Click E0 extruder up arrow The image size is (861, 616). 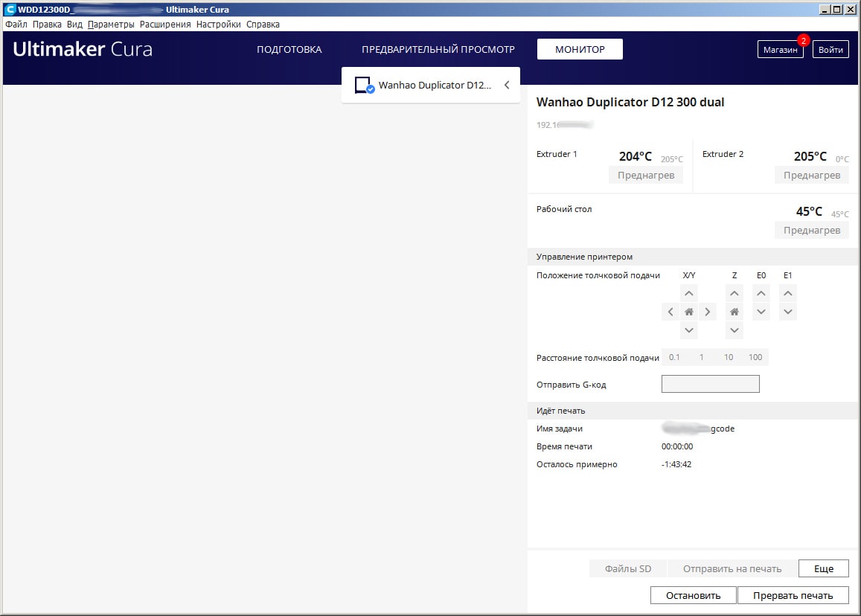pyautogui.click(x=761, y=293)
